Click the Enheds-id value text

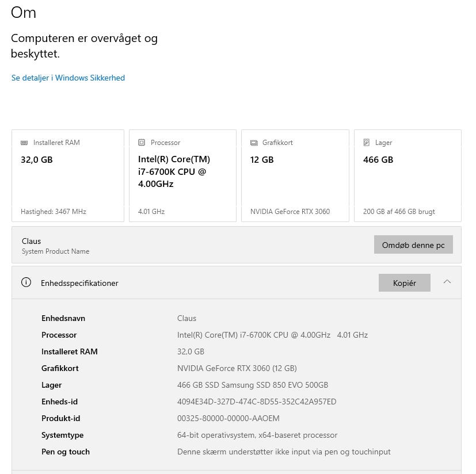pyautogui.click(x=257, y=402)
